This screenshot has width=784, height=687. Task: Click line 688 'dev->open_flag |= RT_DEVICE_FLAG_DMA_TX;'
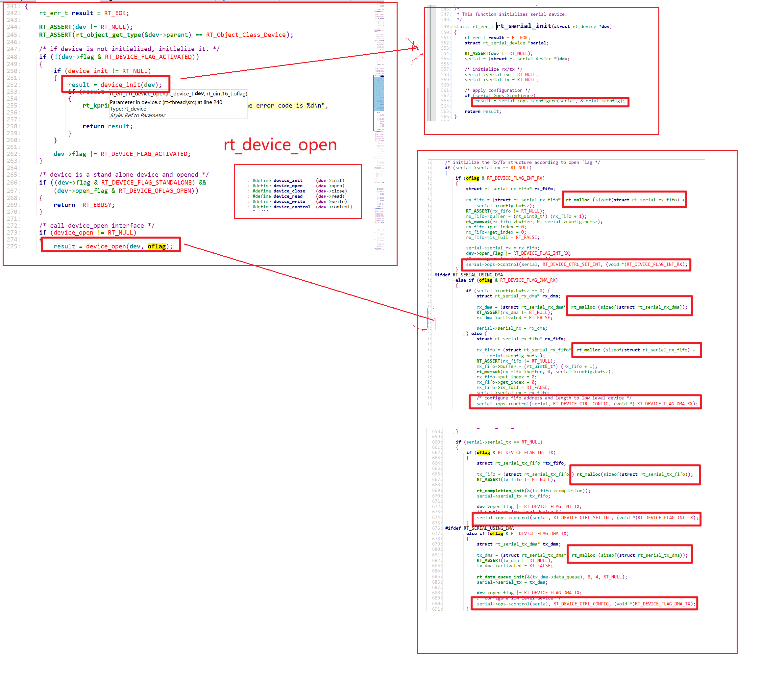(x=529, y=593)
